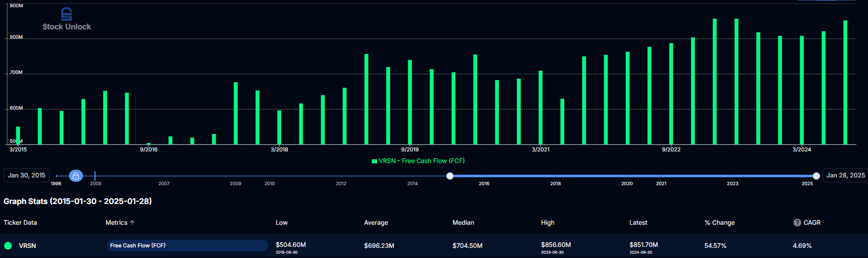Click the 4.69% CAGR value
Image resolution: width=868 pixels, height=258 pixels.
pyautogui.click(x=802, y=246)
